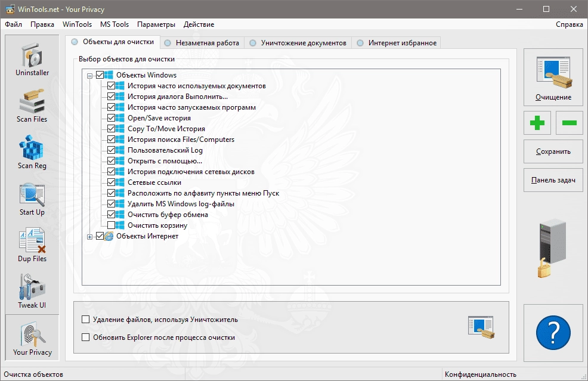The height and width of the screenshot is (381, 588).
Task: Click Очистка объектов status bar text
Action: point(33,374)
